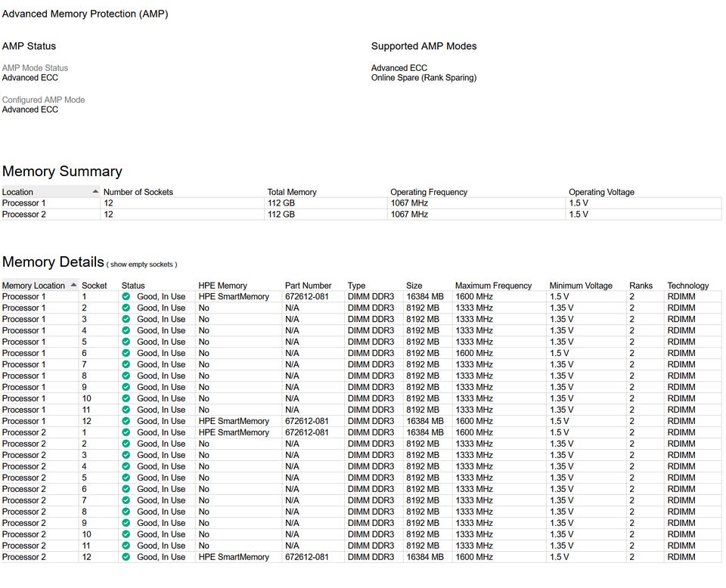The width and height of the screenshot is (726, 588).
Task: Click green status icon for Processor 1 socket 3
Action: tap(126, 320)
